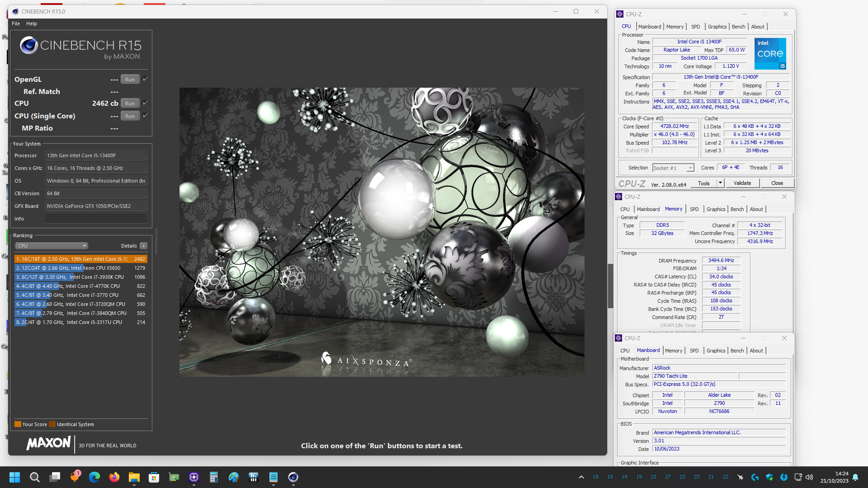The width and height of the screenshot is (868, 488).
Task: Click the Validate button in CPU-Z
Action: [742, 183]
